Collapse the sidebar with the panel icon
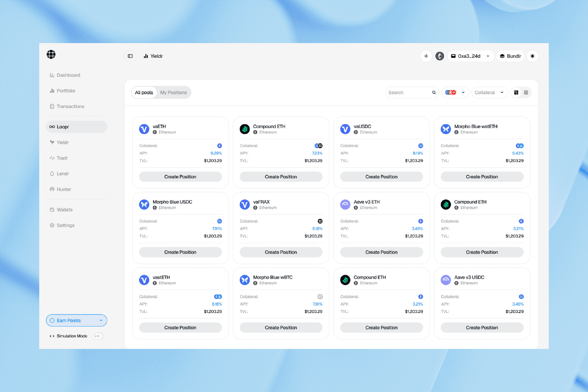588x392 pixels. pos(130,56)
